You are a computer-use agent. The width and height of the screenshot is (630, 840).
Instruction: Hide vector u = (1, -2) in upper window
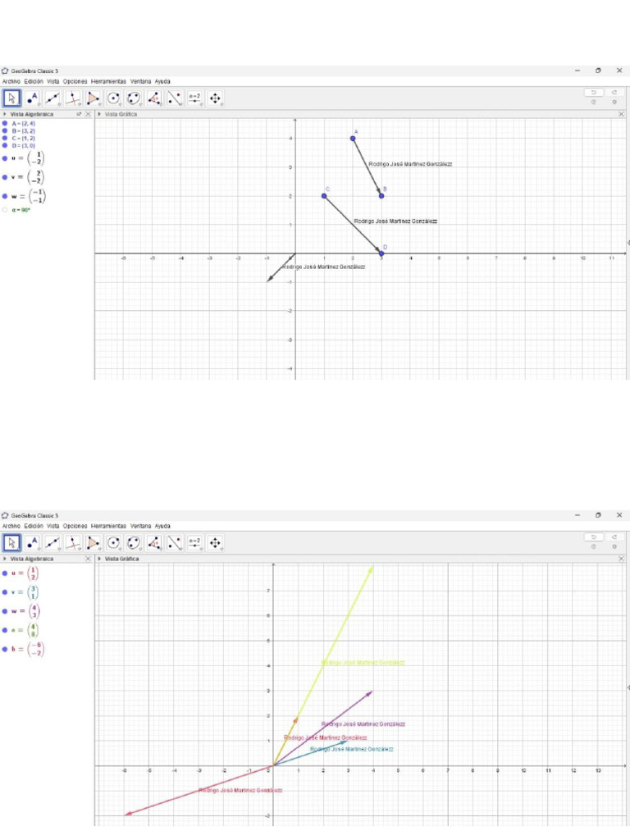pyautogui.click(x=5, y=158)
